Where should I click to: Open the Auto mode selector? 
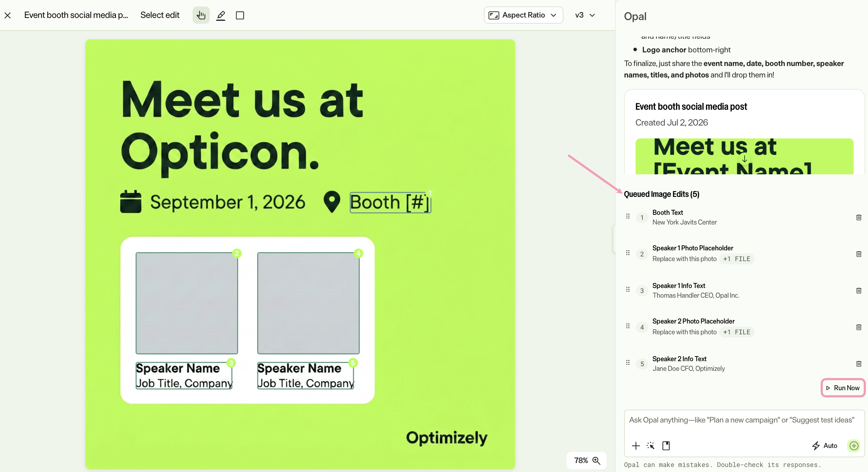click(825, 445)
